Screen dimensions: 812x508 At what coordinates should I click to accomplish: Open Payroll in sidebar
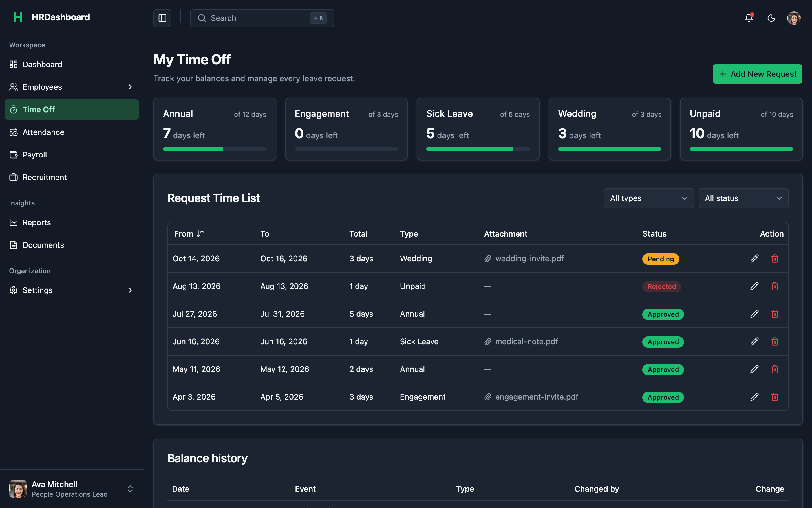click(x=72, y=155)
